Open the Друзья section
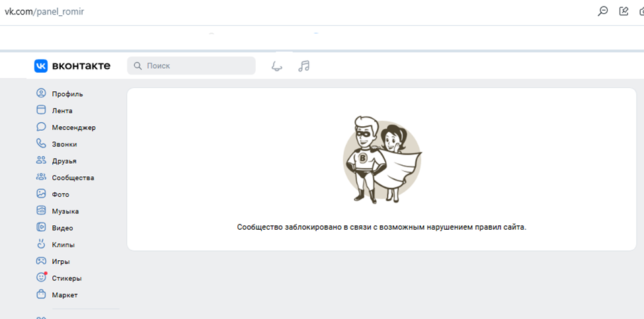 pyautogui.click(x=64, y=161)
